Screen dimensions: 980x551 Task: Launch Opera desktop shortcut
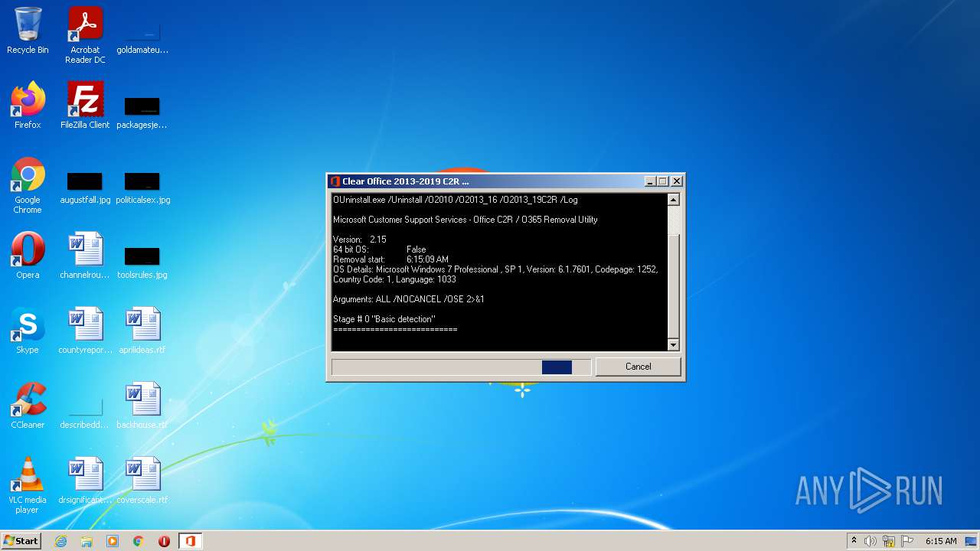click(x=28, y=256)
